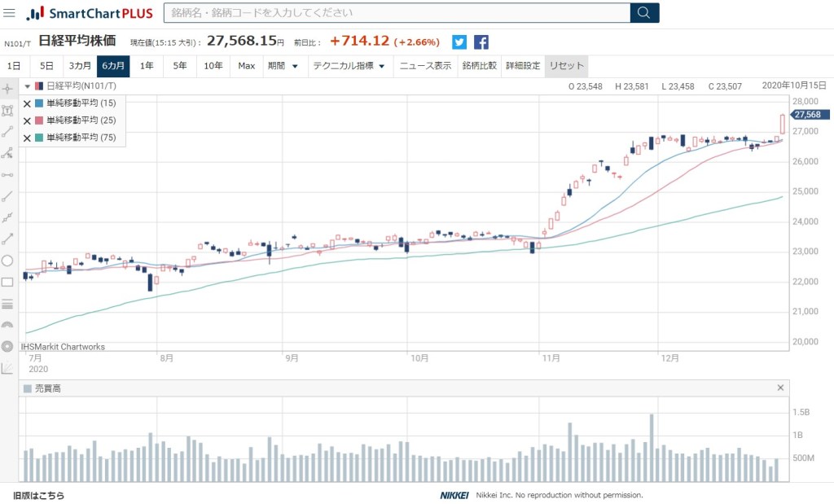Image resolution: width=834 pixels, height=504 pixels.
Task: Switch to the 1年 time range
Action: coord(147,66)
